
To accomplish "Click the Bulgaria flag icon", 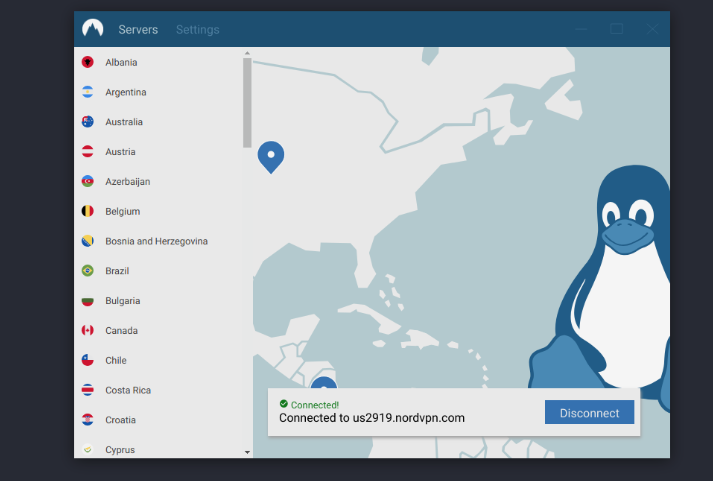I will pyautogui.click(x=88, y=301).
